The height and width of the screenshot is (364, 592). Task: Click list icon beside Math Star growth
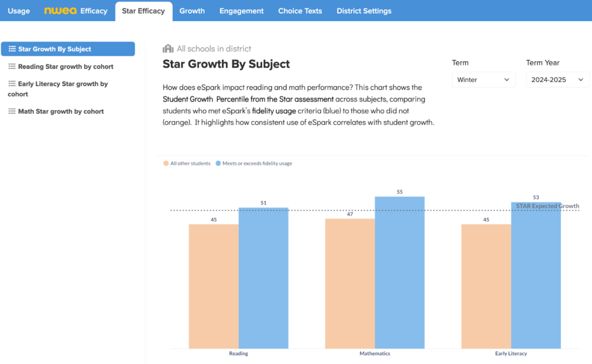(12, 112)
